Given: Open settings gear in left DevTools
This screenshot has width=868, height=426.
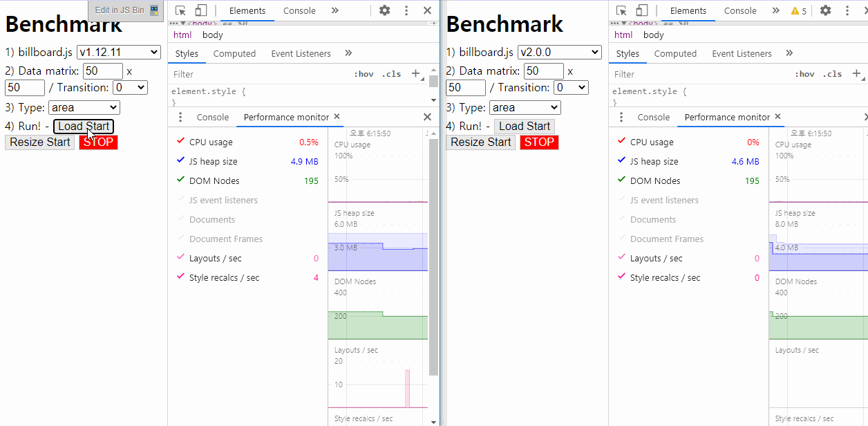Looking at the screenshot, I should point(385,10).
